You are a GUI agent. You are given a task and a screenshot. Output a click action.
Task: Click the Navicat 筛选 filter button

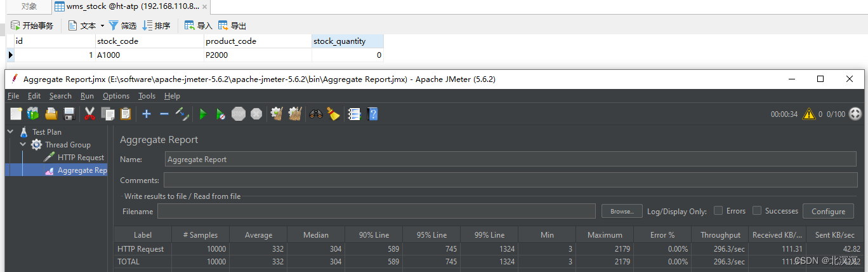point(122,25)
